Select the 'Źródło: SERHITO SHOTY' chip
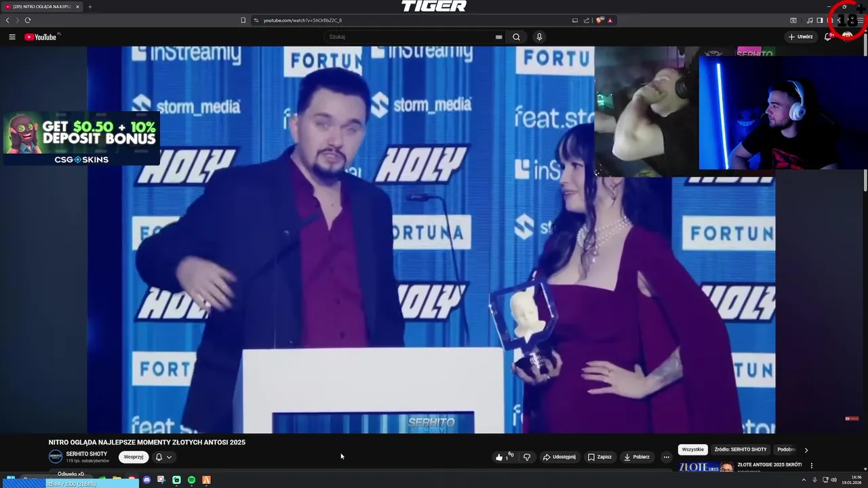 741,449
